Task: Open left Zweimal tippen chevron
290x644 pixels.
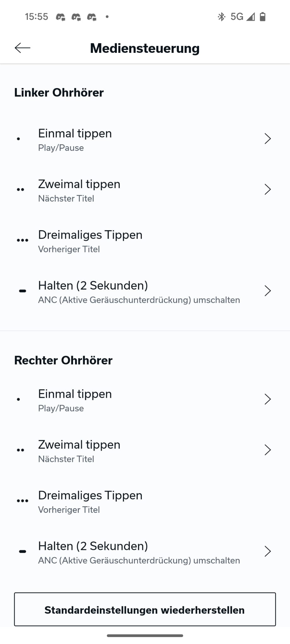Action: click(268, 189)
